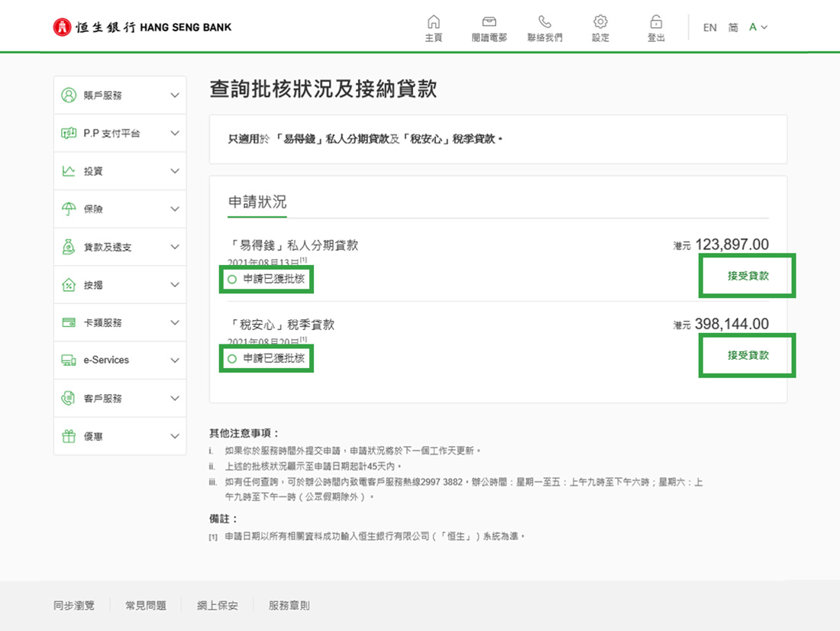Open the e-Services sidebar menu
The image size is (840, 631).
pyautogui.click(x=106, y=360)
